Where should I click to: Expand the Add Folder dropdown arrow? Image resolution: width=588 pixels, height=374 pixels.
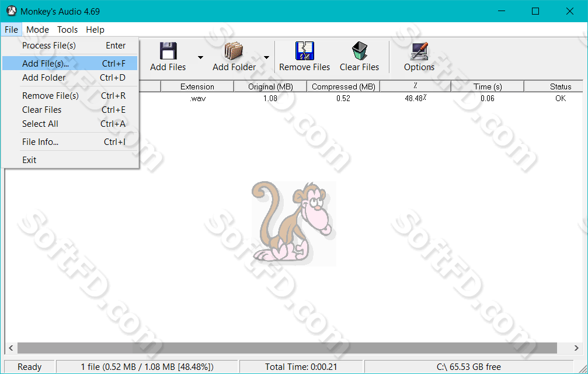pyautogui.click(x=267, y=57)
